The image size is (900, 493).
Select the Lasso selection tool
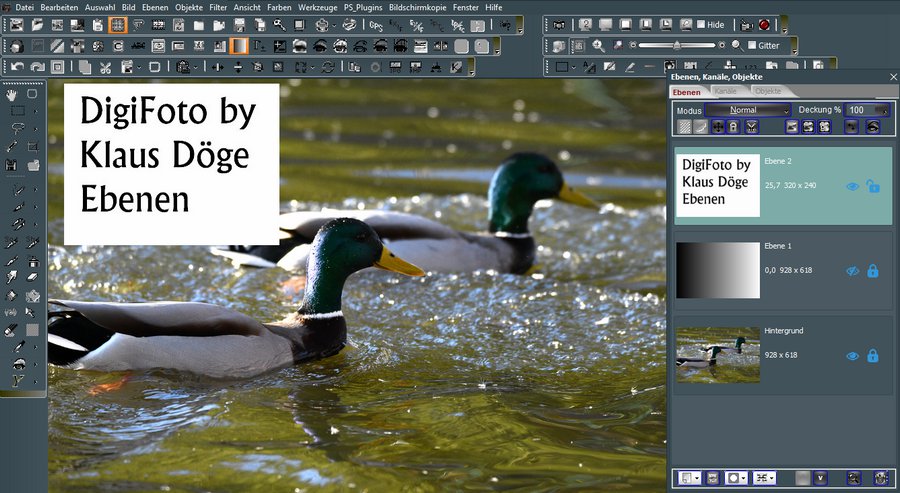(17, 128)
